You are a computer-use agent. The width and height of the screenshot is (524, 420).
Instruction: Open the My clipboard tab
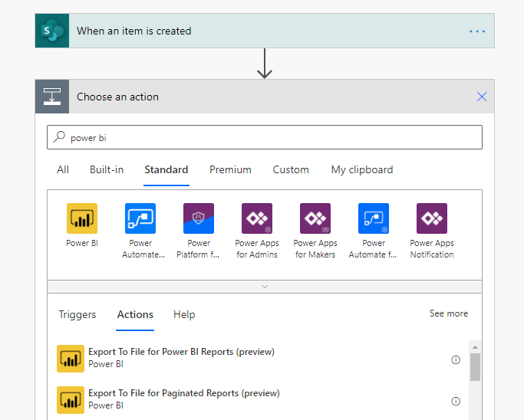pos(361,170)
